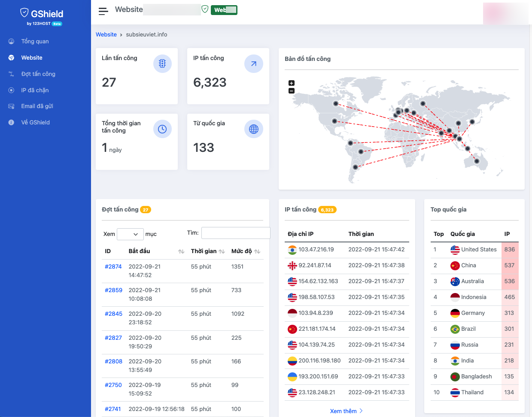Image resolution: width=532 pixels, height=417 pixels.
Task: Click the shield icon next to the website name
Action: pos(205,9)
